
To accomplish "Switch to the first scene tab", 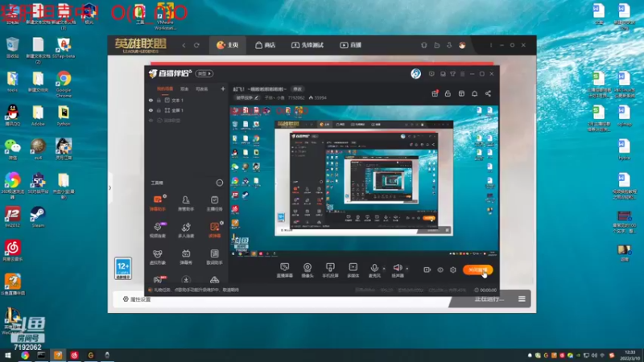I will click(165, 88).
